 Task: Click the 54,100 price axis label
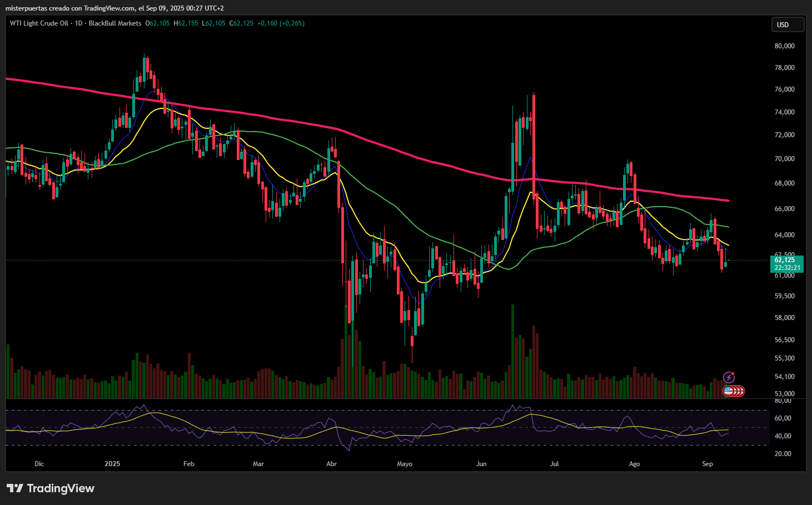[784, 377]
